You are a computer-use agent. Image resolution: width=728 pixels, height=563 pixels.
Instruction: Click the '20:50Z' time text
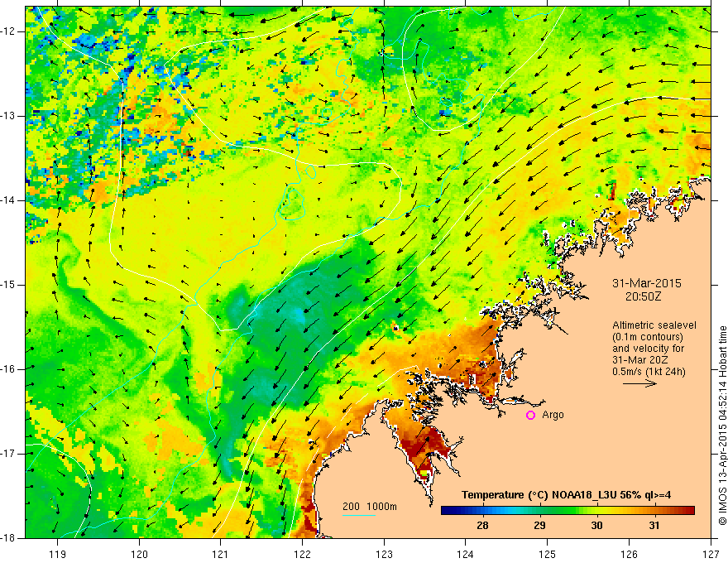click(x=643, y=296)
